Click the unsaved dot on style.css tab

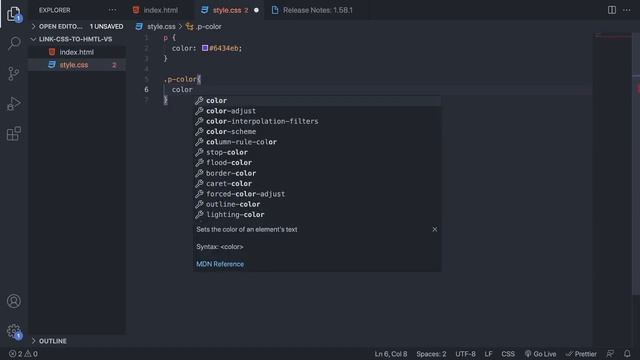click(256, 10)
